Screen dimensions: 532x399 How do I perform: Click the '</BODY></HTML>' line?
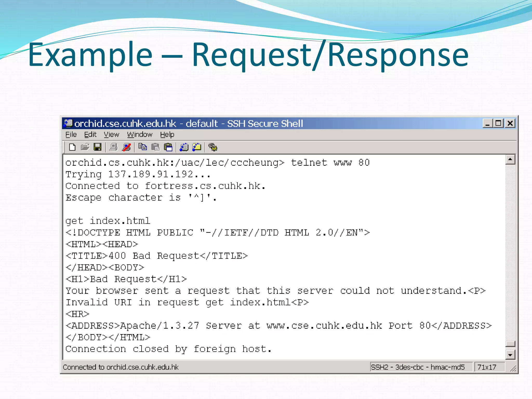(108, 337)
